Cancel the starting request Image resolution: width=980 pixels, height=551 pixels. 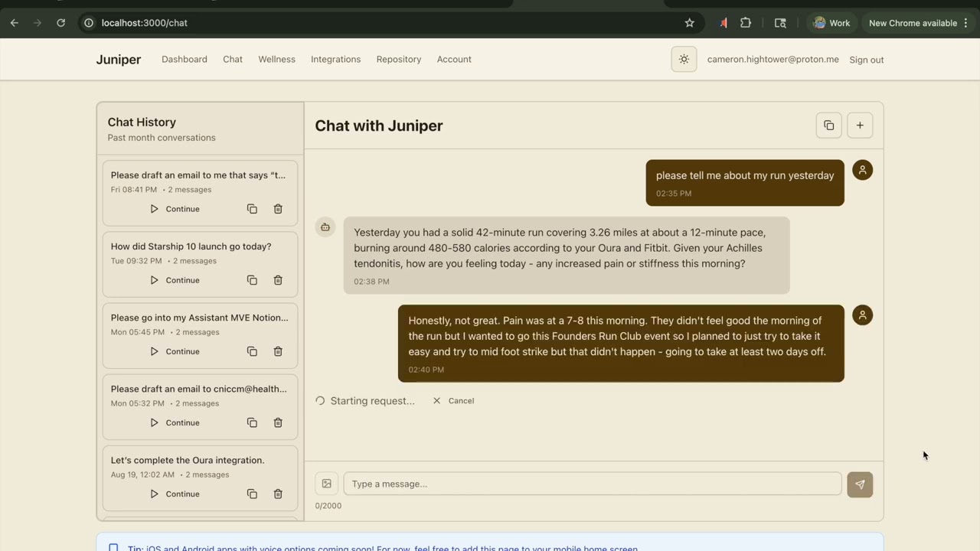tap(453, 401)
